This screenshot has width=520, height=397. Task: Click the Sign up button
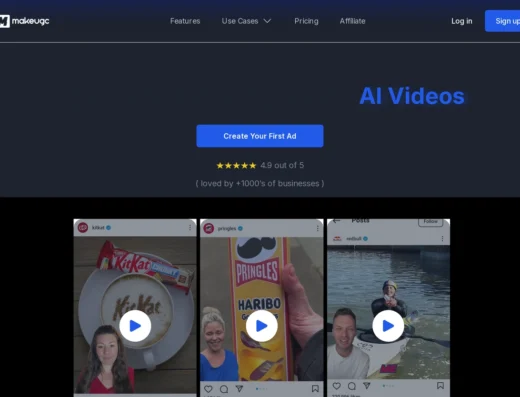(x=503, y=21)
